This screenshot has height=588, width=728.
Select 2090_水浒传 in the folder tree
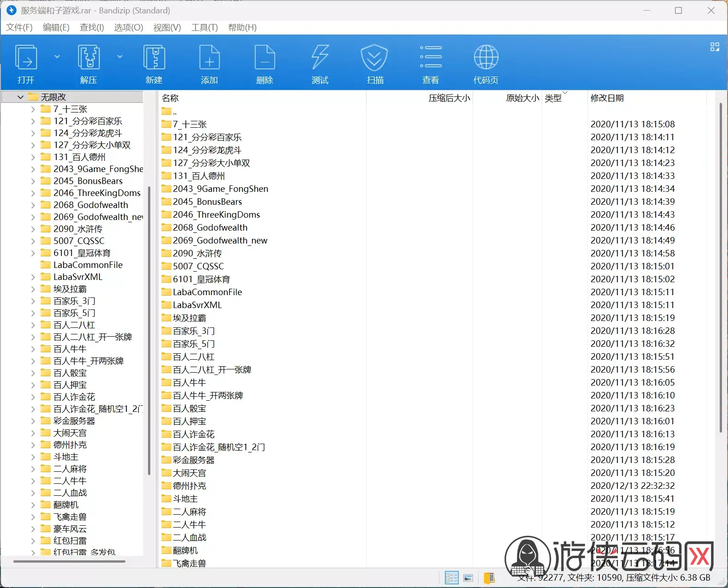point(78,229)
